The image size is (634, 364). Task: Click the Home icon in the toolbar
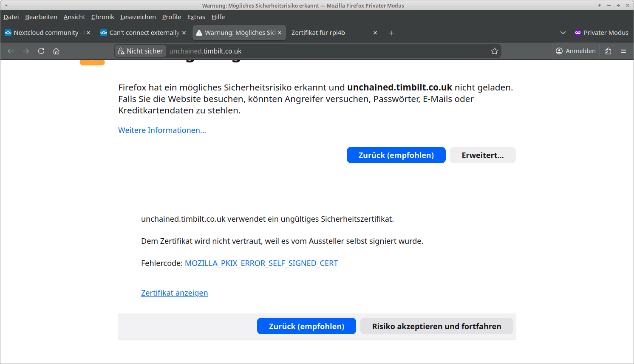click(x=56, y=51)
